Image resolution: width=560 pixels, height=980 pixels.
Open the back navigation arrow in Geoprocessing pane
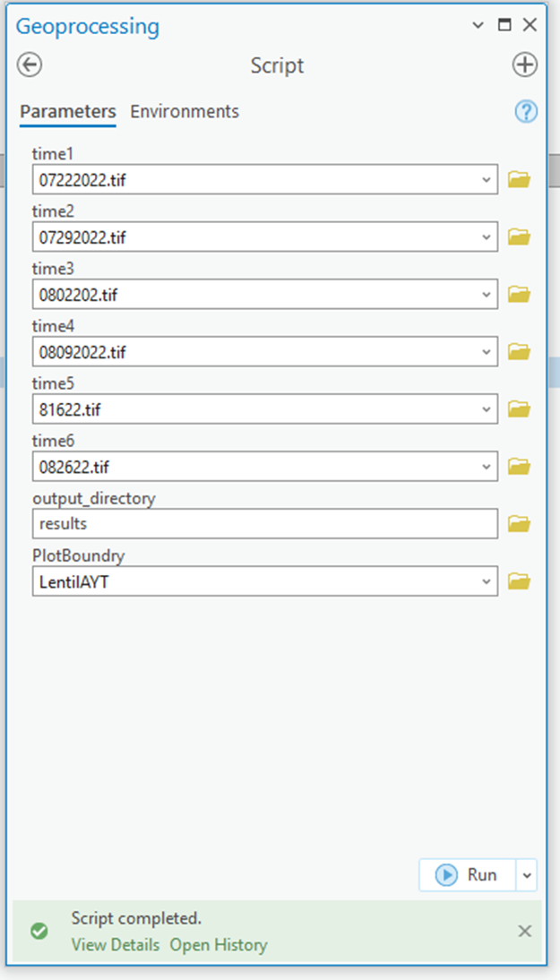29,64
